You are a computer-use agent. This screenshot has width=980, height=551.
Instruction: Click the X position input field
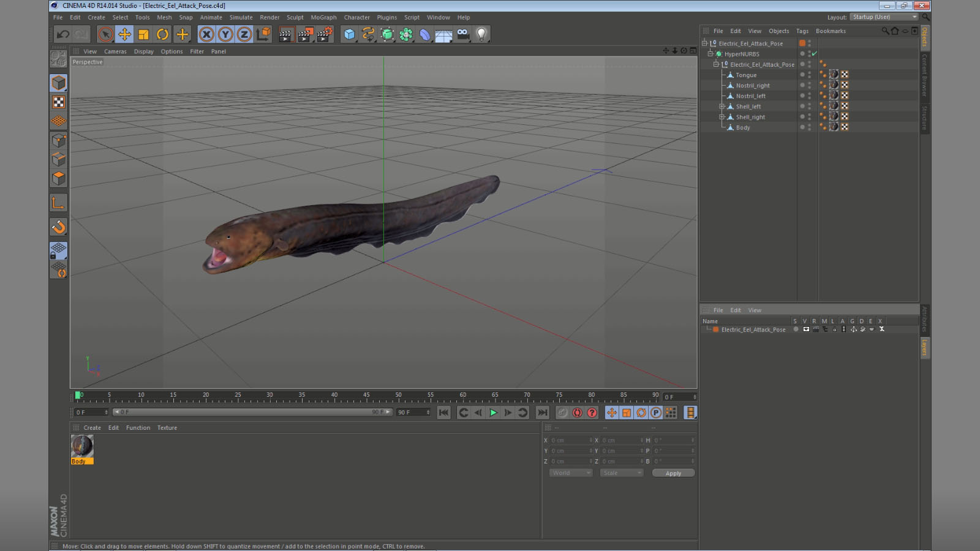pos(570,440)
